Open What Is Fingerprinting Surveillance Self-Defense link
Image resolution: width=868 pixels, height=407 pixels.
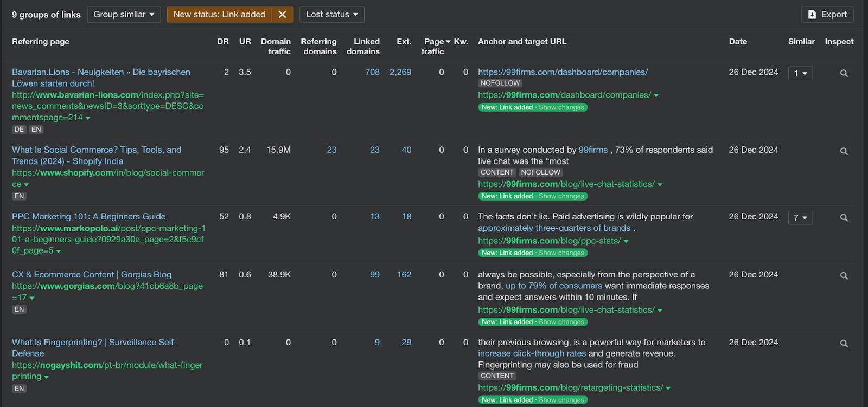click(94, 347)
